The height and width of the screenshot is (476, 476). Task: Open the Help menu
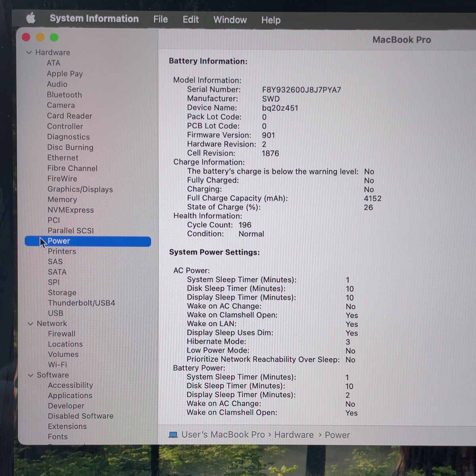click(271, 20)
